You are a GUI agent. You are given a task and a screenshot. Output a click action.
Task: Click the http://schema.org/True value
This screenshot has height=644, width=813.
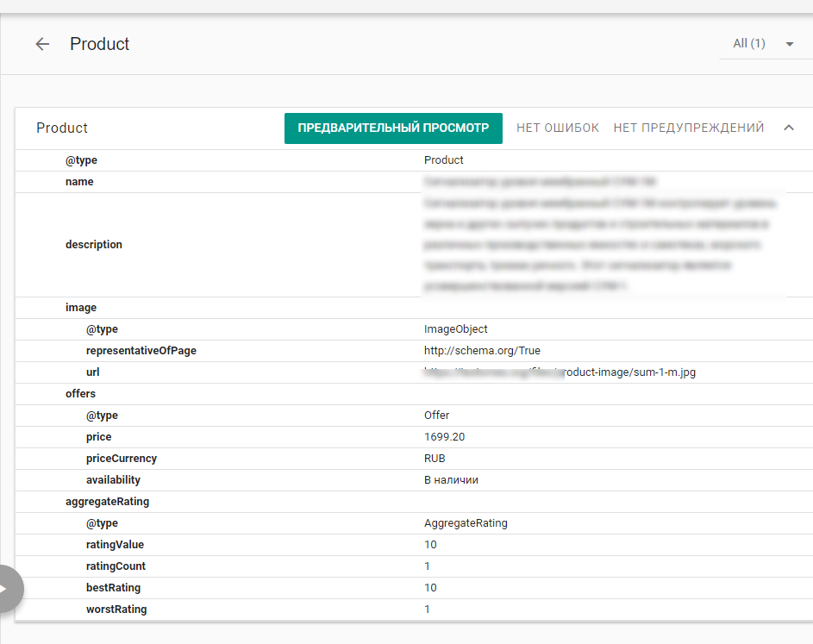(482, 351)
